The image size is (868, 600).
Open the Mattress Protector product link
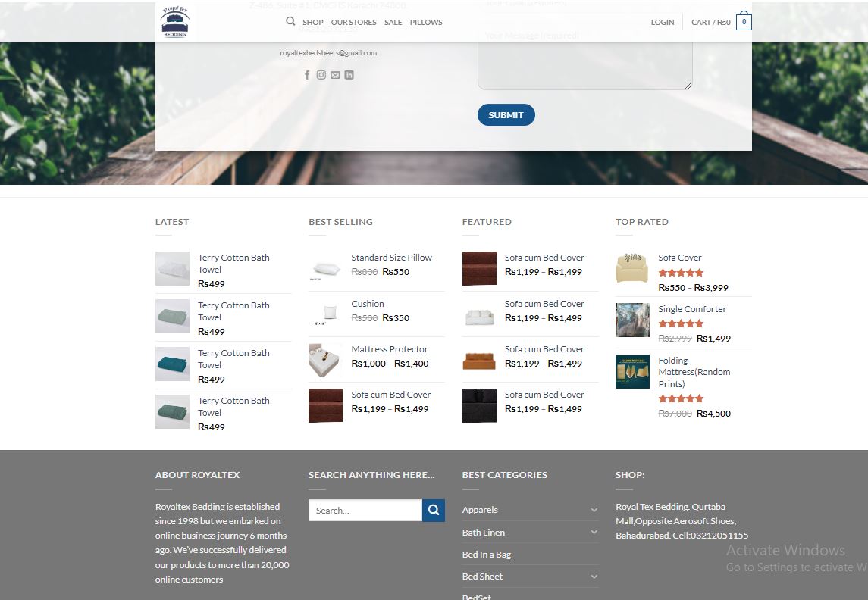click(390, 349)
